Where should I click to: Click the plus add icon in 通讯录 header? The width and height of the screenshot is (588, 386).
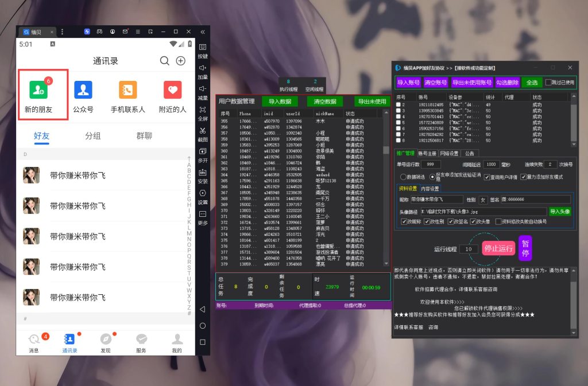pyautogui.click(x=180, y=61)
